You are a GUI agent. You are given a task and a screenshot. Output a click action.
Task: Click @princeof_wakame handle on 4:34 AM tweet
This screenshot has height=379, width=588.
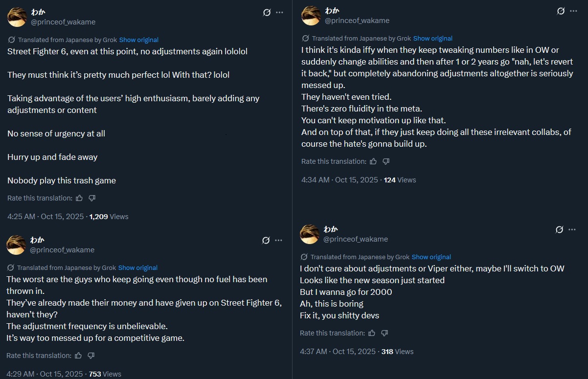(357, 21)
